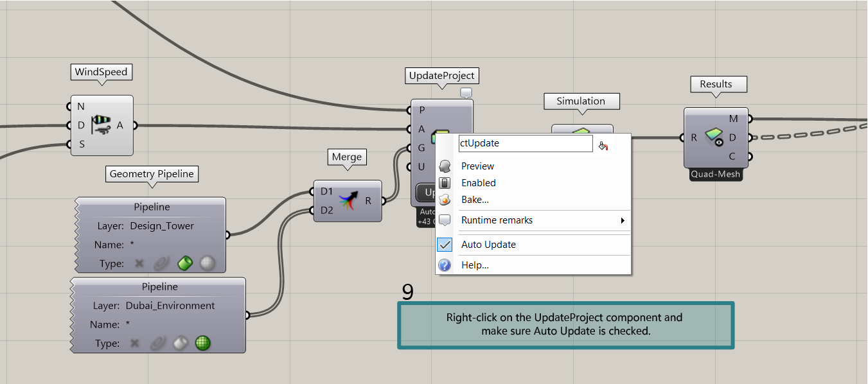Toggle the green Brep type on Design_Tower pipeline
868x384 pixels.
185,263
